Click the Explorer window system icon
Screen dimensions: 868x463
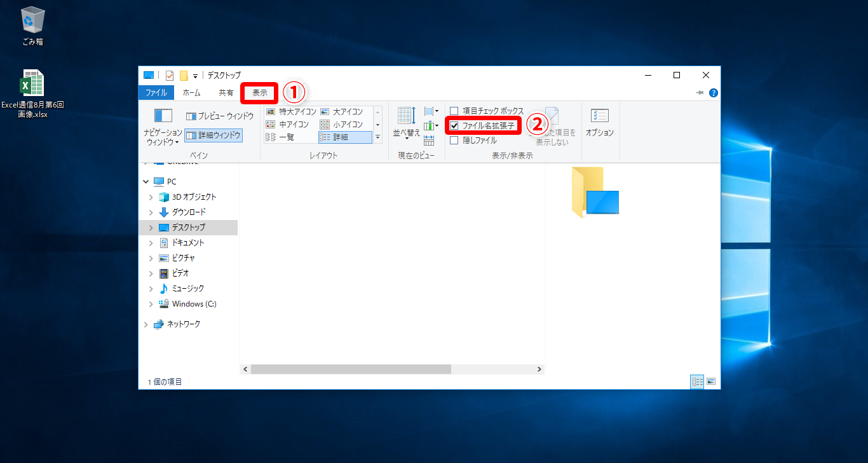pos(149,75)
